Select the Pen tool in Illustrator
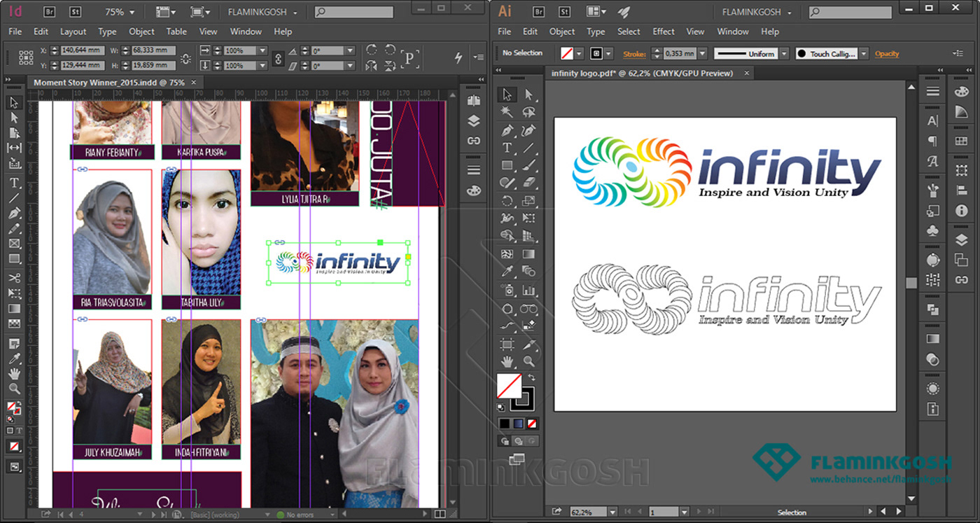Viewport: 980px width, 523px height. pyautogui.click(x=507, y=130)
